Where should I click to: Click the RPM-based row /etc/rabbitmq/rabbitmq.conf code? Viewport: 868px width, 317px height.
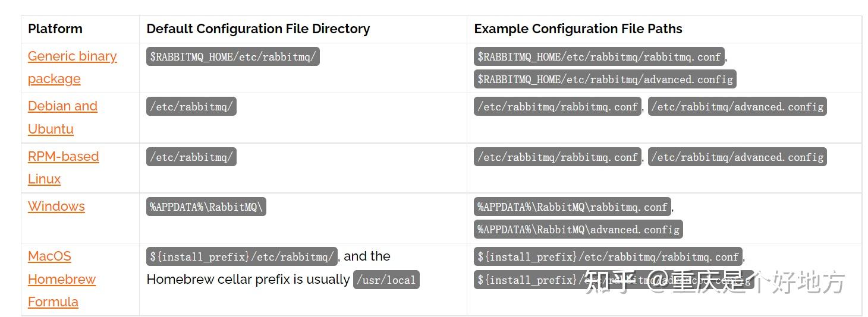[557, 157]
